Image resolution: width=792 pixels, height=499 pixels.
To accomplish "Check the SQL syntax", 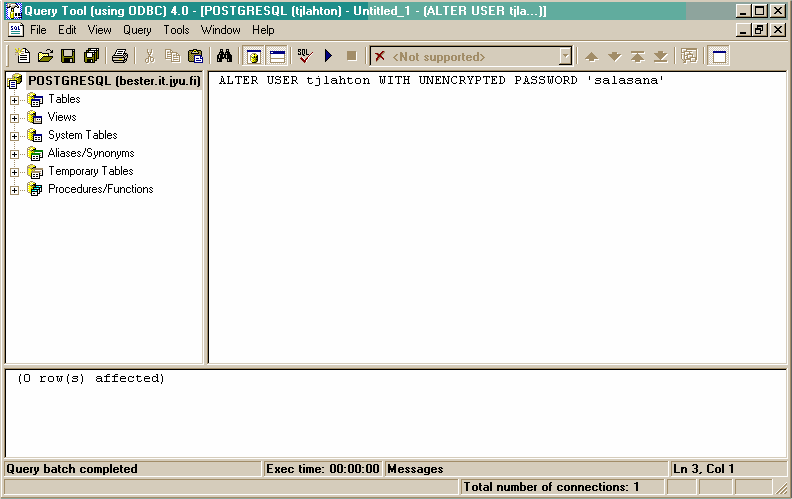I will click(x=305, y=56).
